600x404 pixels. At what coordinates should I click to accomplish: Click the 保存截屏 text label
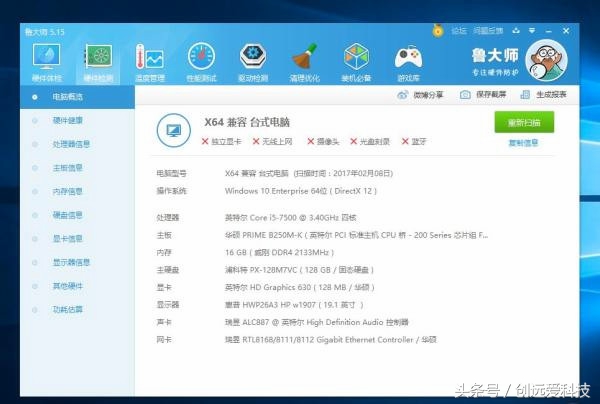491,94
